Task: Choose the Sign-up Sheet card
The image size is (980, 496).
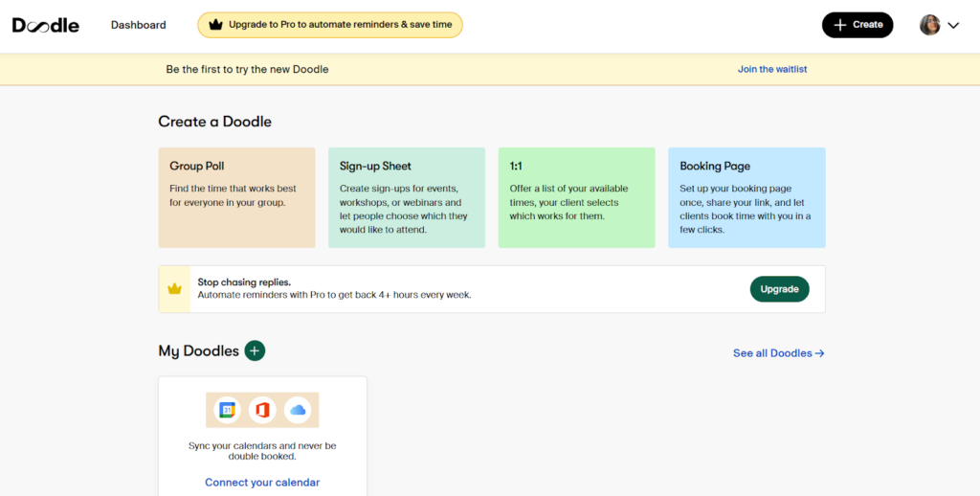Action: 407,197
